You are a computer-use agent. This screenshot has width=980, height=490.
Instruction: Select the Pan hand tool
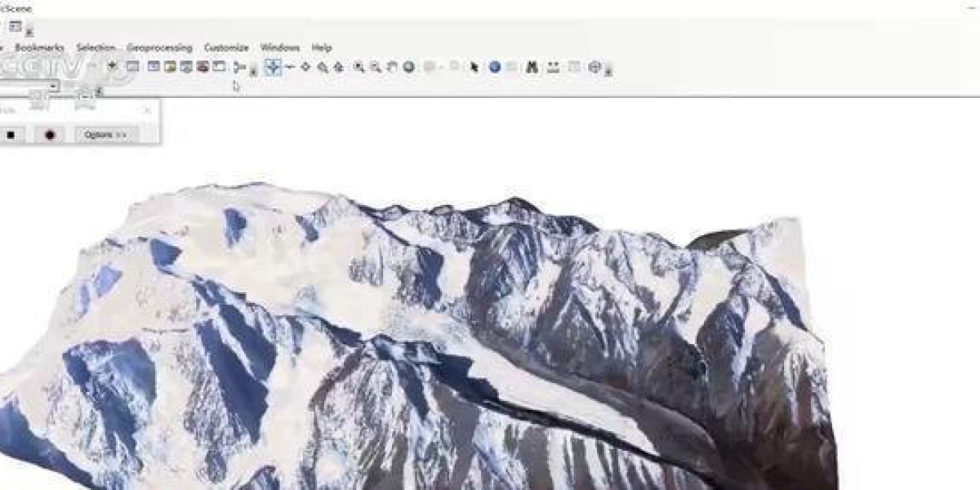coord(392,67)
